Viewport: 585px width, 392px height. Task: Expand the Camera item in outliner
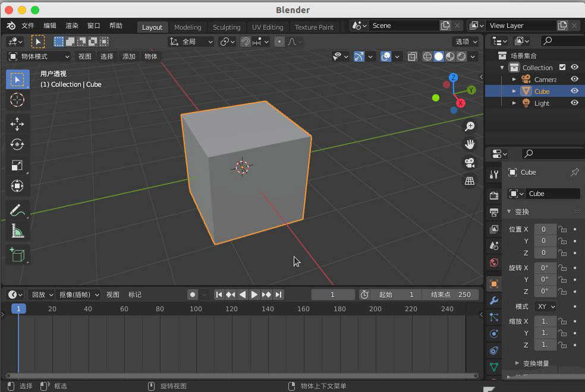[x=514, y=80]
